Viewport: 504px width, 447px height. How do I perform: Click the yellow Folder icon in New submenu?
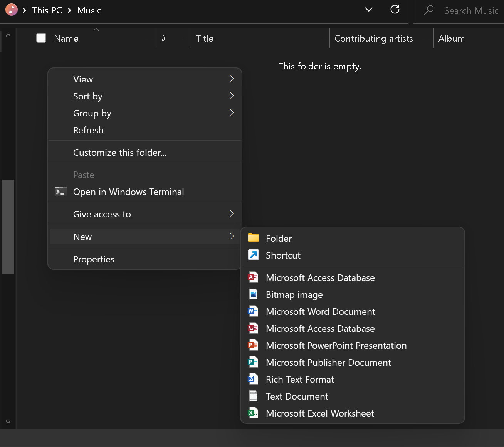(253, 238)
